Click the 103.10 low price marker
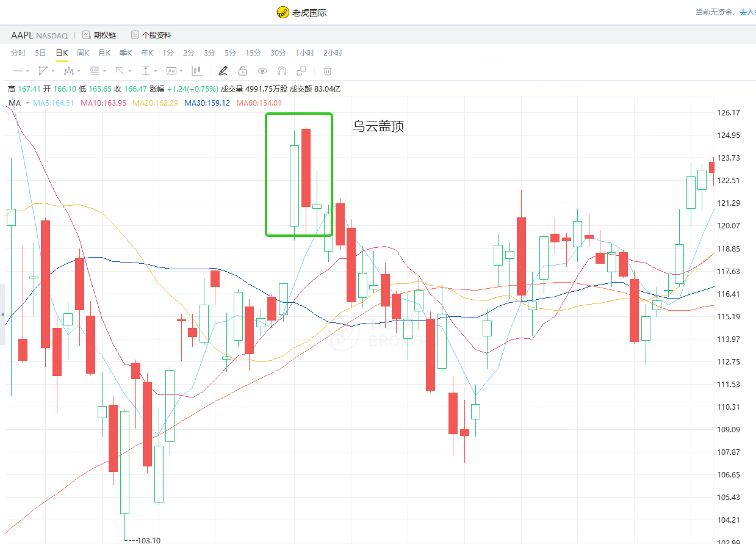This screenshot has width=756, height=544. coord(148,540)
